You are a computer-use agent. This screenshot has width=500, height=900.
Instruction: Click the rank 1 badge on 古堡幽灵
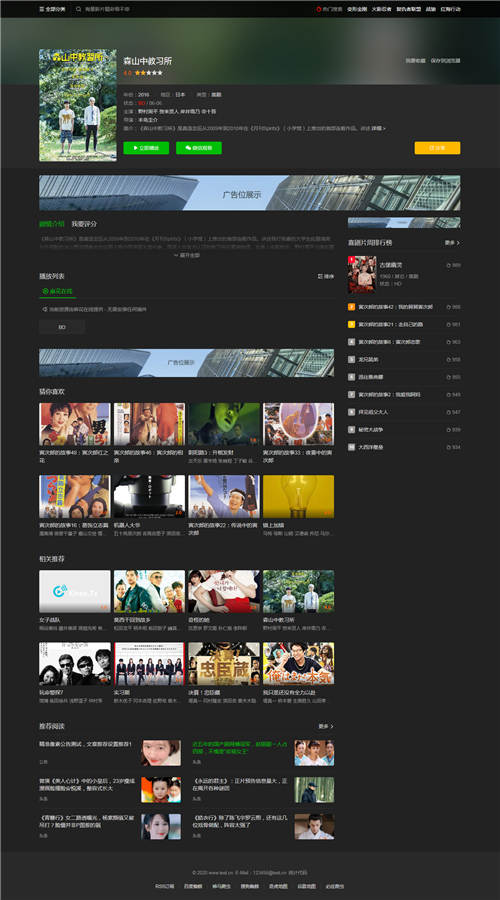tap(351, 259)
